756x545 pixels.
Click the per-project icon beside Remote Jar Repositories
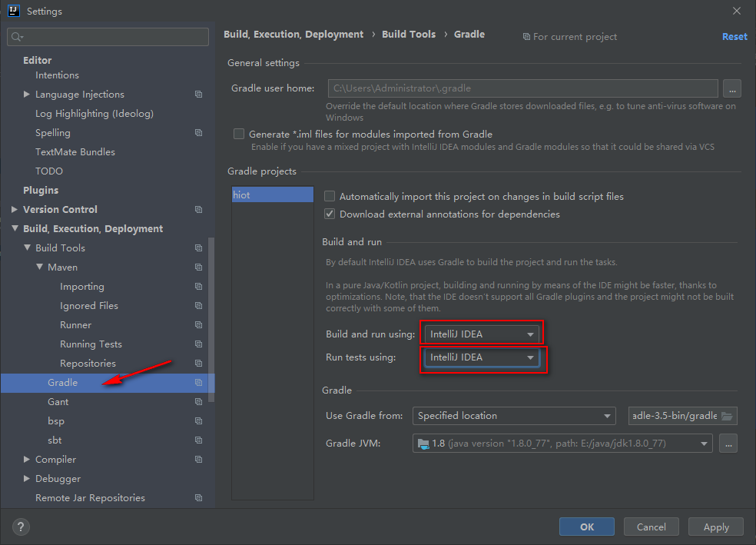[199, 498]
